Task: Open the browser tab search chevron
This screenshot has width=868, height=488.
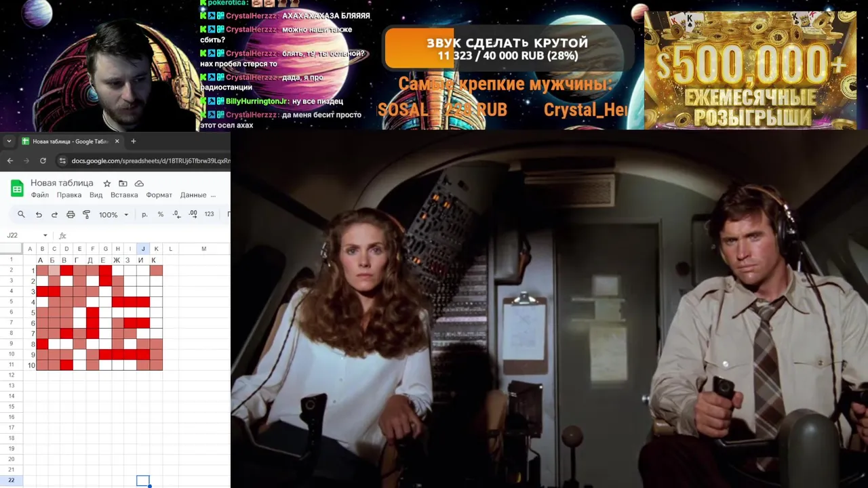Action: click(9, 141)
